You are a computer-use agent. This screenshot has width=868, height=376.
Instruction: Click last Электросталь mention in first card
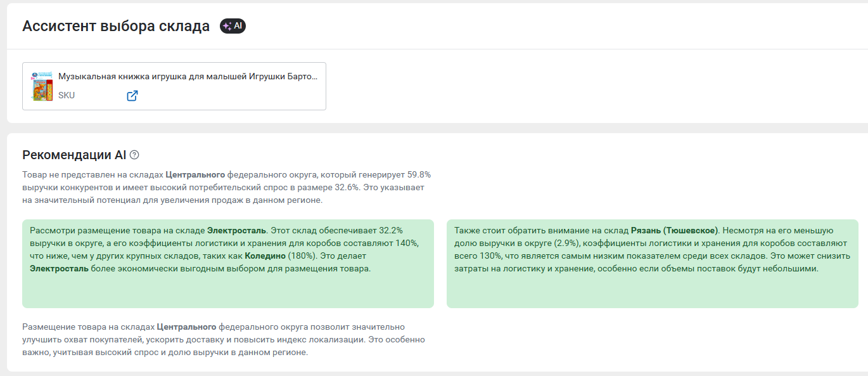(x=59, y=268)
